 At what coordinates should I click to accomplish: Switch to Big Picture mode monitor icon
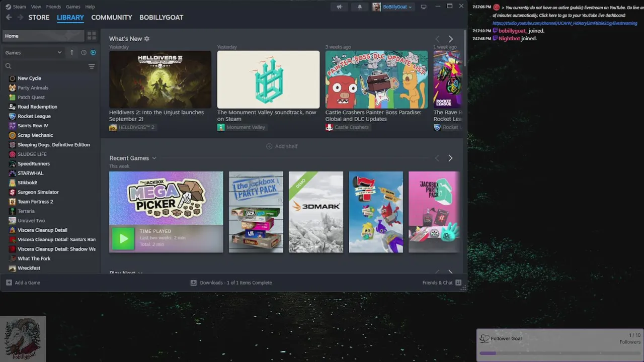424,7
